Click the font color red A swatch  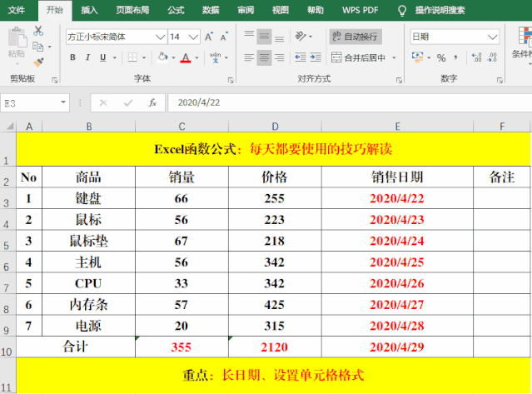tap(185, 57)
